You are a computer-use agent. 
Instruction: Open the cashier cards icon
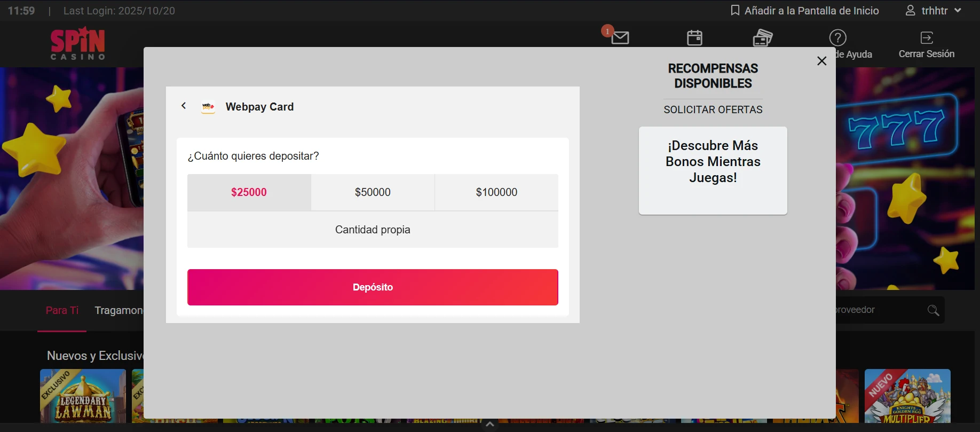click(x=763, y=38)
